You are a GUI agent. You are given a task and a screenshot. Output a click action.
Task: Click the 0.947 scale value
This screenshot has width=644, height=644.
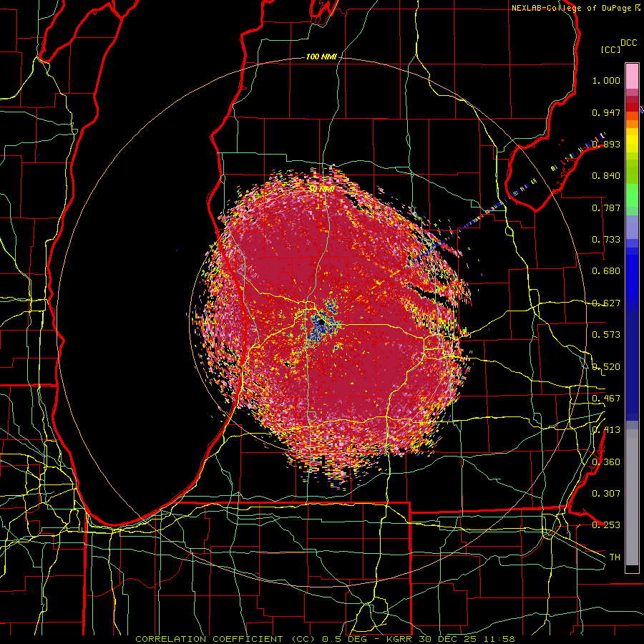606,112
